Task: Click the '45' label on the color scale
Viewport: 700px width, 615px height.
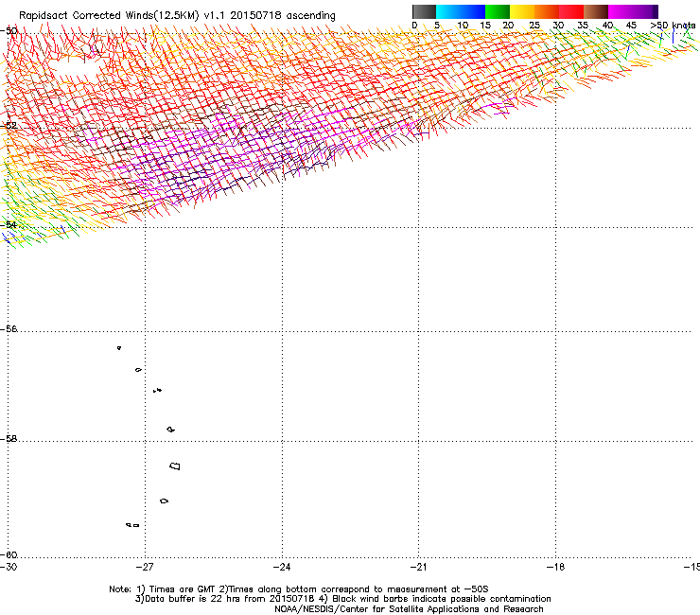Action: tap(631, 26)
